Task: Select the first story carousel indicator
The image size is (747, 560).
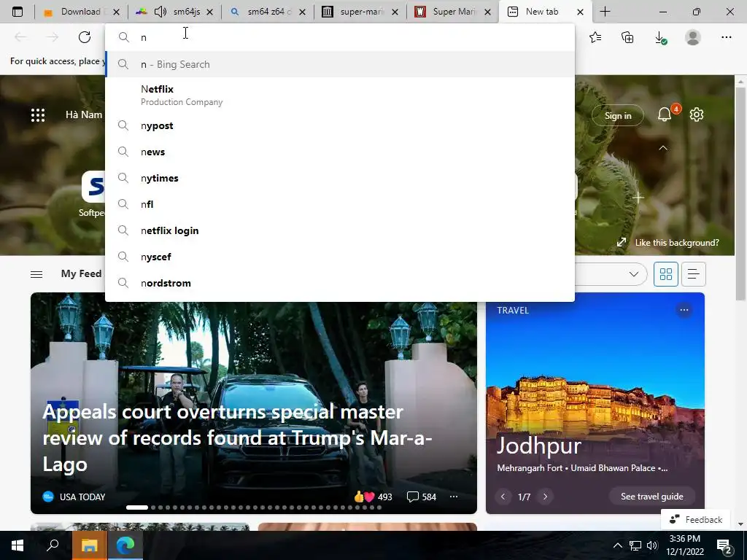Action: click(137, 507)
